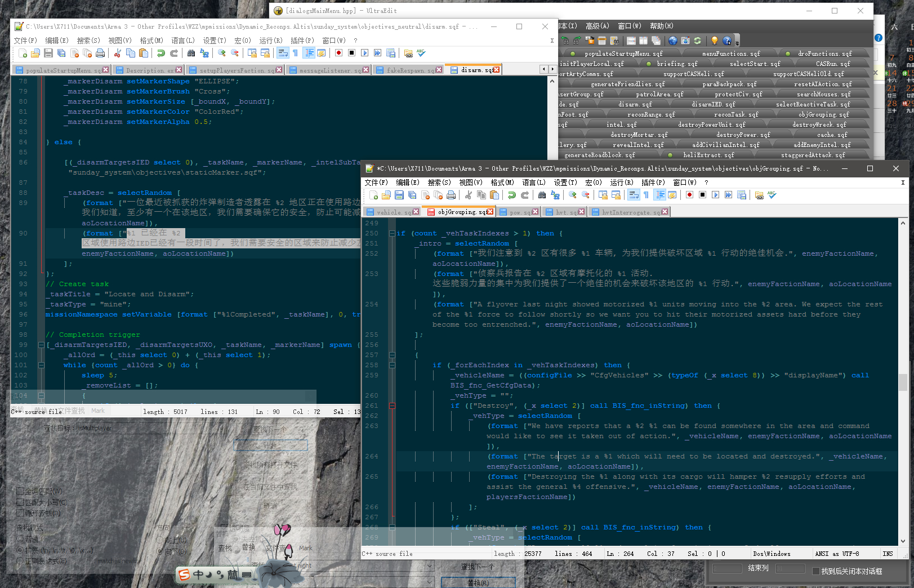Tick the 匹配大小写(C) checkbox

point(20,502)
